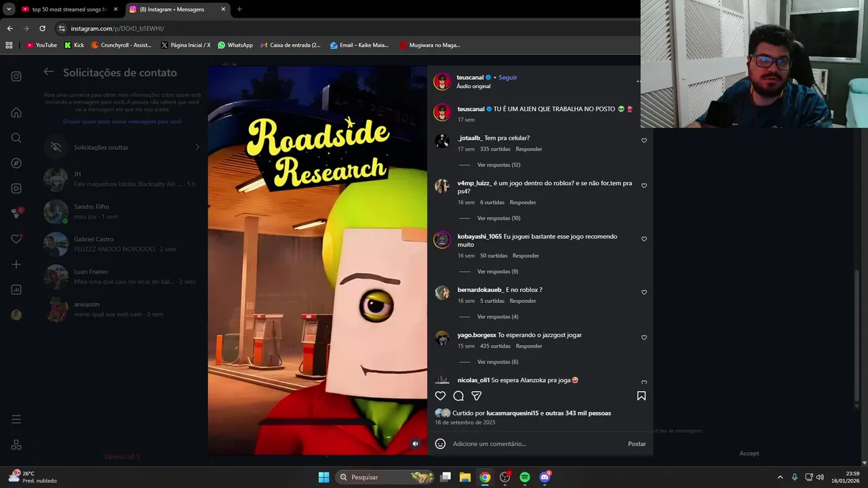Like the comment by yago.borgesx
The width and height of the screenshot is (868, 488).
point(644,338)
